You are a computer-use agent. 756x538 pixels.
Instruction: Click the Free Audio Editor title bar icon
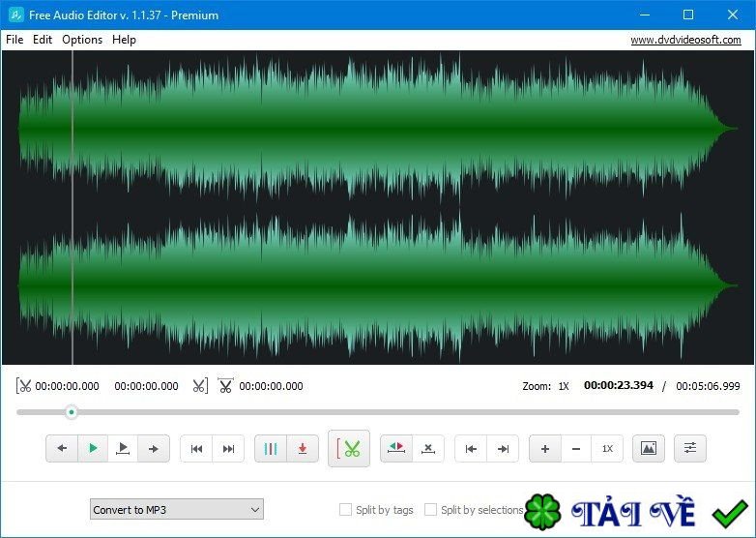tap(15, 15)
